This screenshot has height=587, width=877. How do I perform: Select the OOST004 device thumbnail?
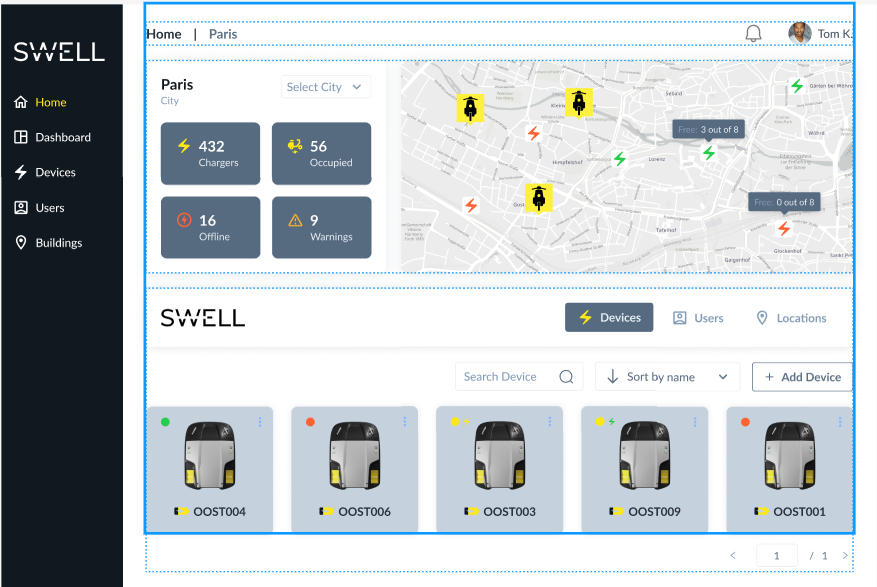point(210,456)
